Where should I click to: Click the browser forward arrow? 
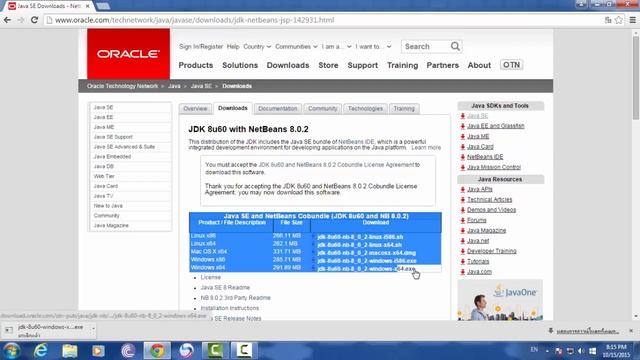(21, 20)
